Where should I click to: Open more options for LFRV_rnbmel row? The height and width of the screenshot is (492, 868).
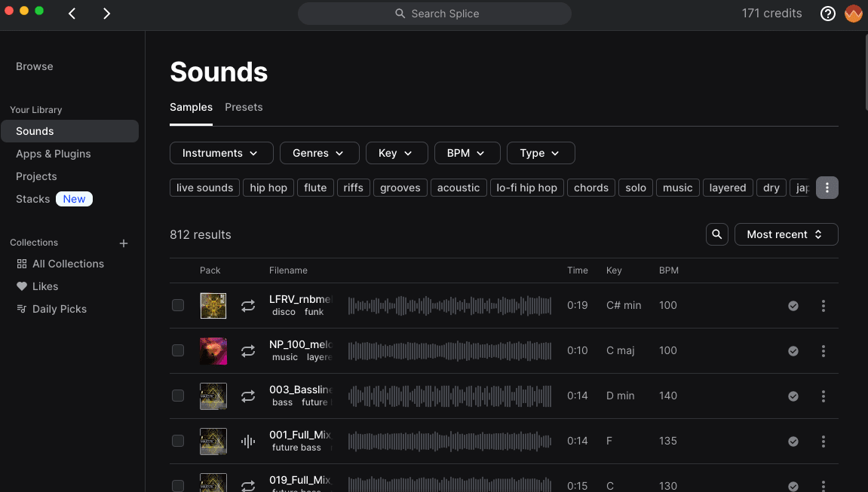click(824, 306)
